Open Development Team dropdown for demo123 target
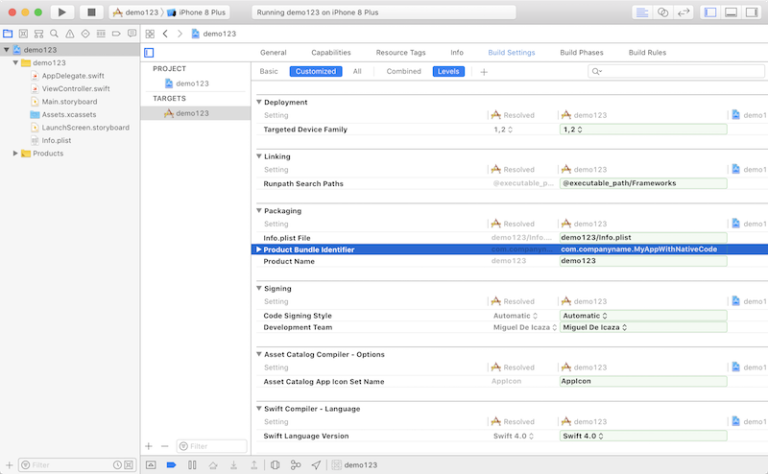The height and width of the screenshot is (474, 768). point(643,327)
